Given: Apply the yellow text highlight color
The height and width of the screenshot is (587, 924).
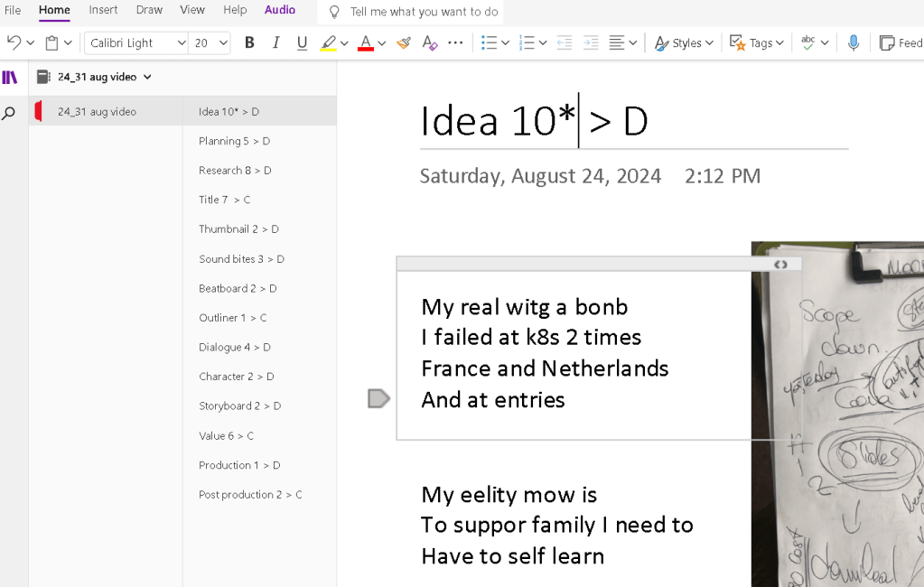Looking at the screenshot, I should click(x=328, y=42).
